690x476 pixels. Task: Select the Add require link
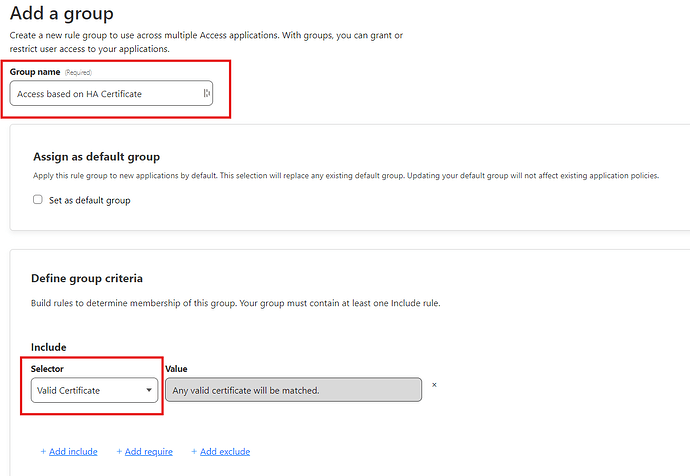click(149, 452)
